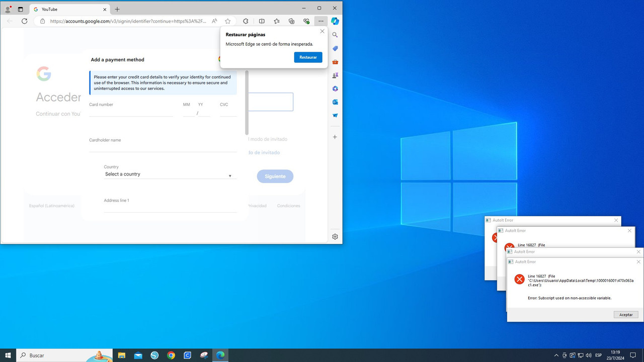
Task: Open Browser essentials heart icon
Action: pos(306,21)
